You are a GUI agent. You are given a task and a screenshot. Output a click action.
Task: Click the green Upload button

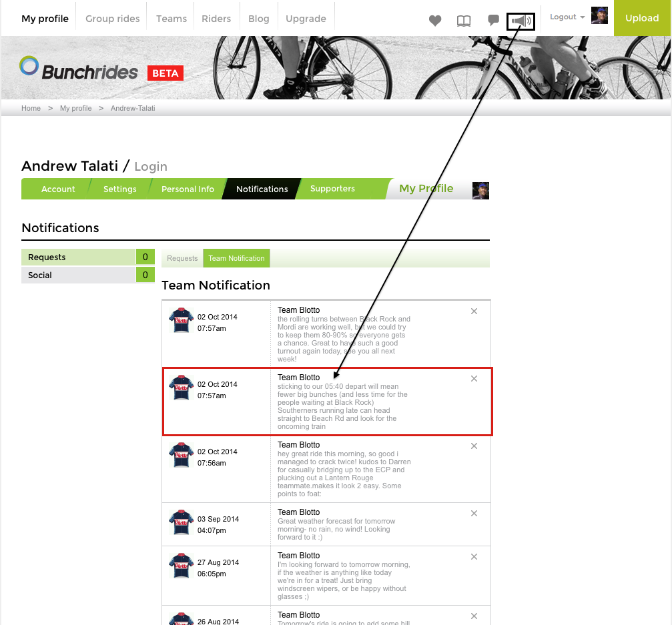642,18
